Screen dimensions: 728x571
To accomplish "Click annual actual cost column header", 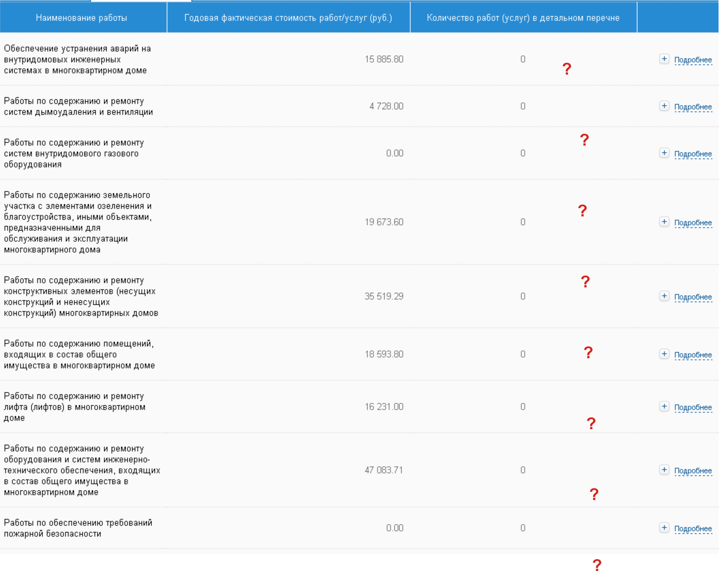I will 288,18.
